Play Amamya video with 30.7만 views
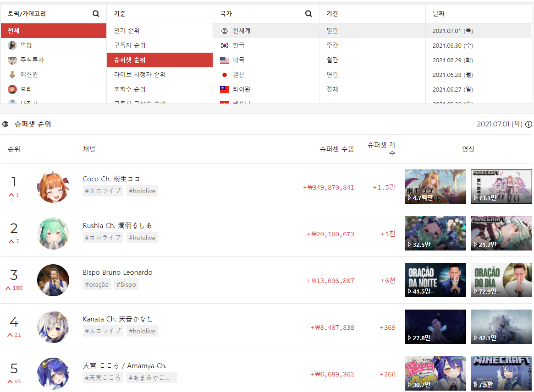Image resolution: width=534 pixels, height=392 pixels. point(435,373)
